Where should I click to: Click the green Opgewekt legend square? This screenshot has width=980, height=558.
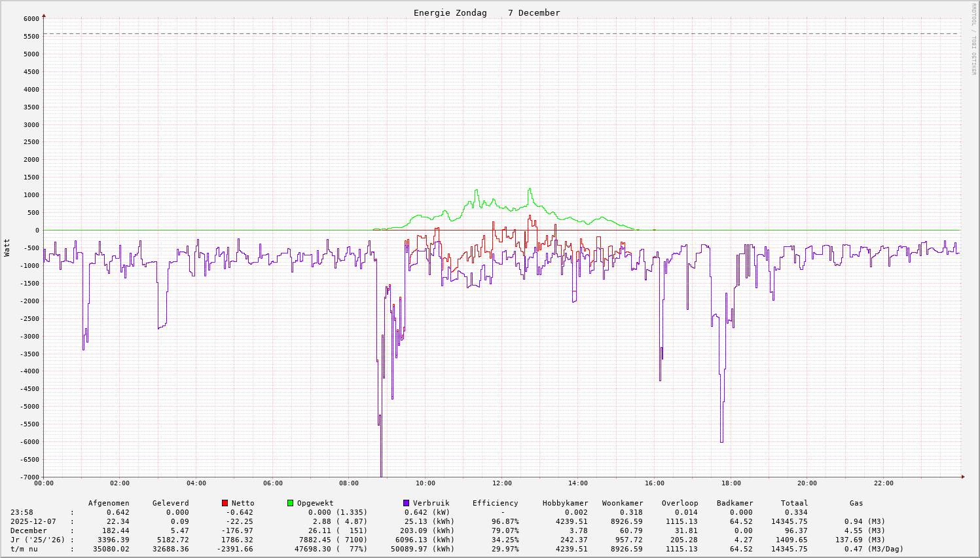[x=290, y=503]
